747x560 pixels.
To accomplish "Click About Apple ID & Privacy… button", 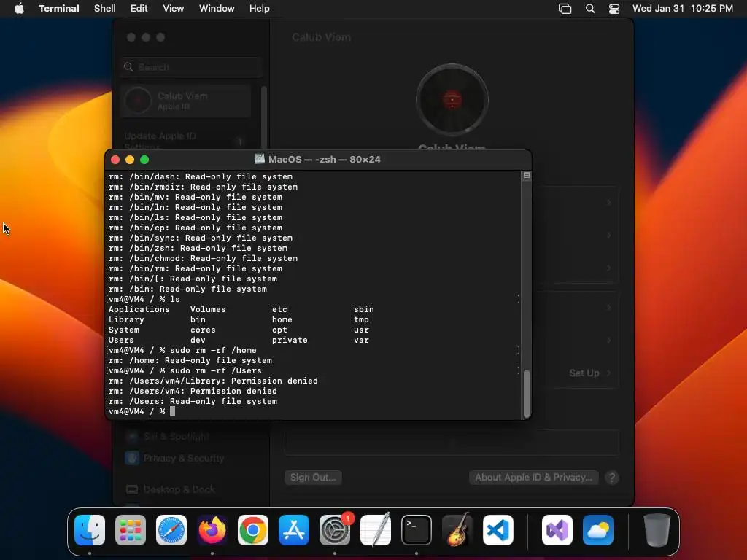I will pyautogui.click(x=533, y=477).
